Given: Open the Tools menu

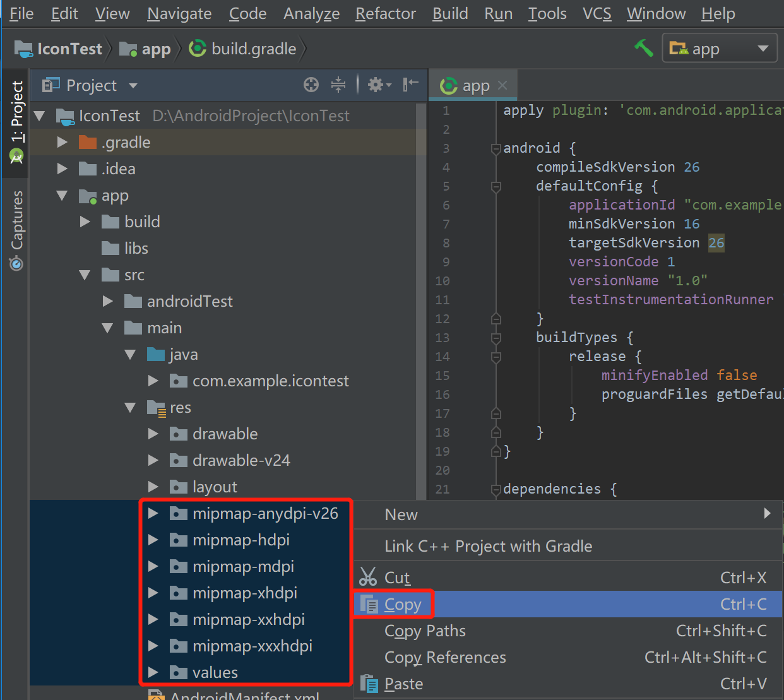Looking at the screenshot, I should (x=547, y=13).
